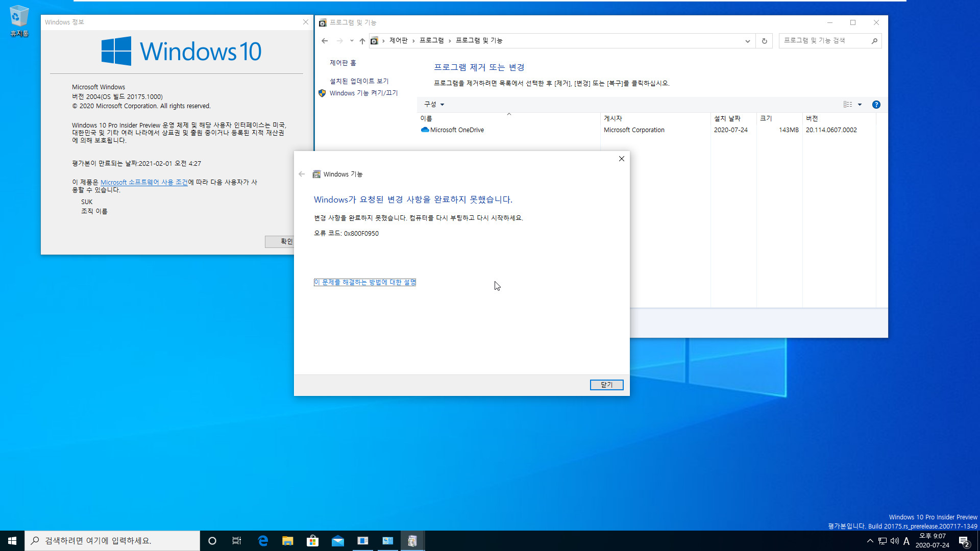Change view with the view options icon
This screenshot has height=551, width=980.
(847, 104)
